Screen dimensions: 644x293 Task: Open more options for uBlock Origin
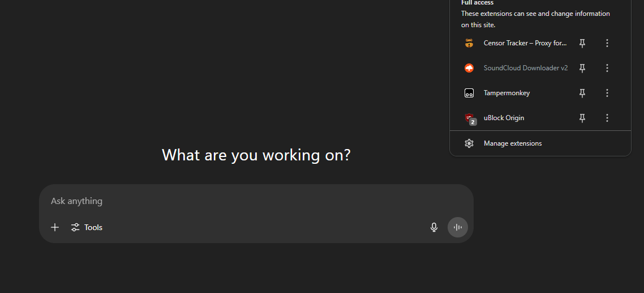607,118
